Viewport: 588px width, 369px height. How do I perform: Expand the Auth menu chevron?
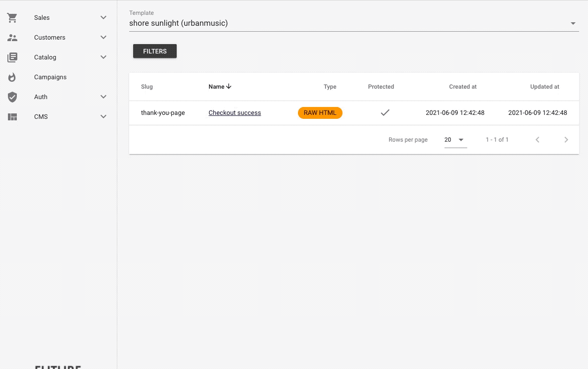(x=103, y=97)
